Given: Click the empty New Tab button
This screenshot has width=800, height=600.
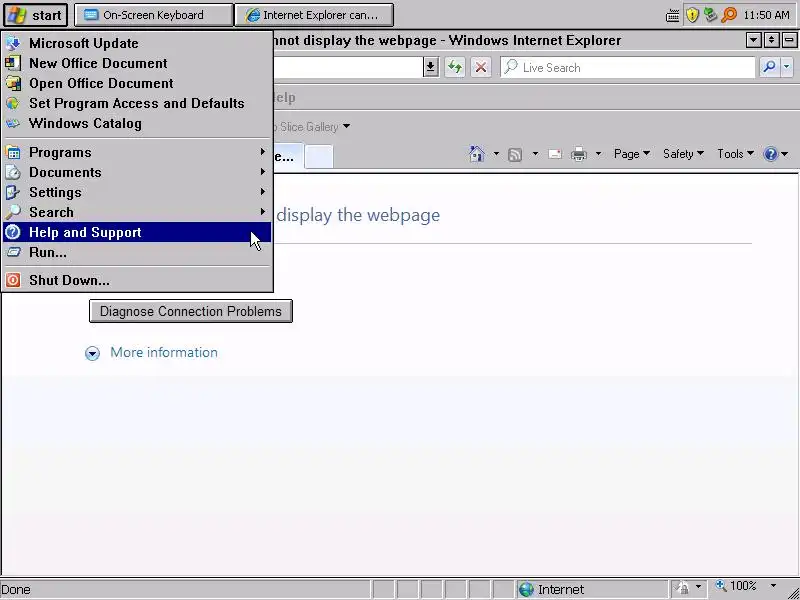Looking at the screenshot, I should [x=319, y=156].
